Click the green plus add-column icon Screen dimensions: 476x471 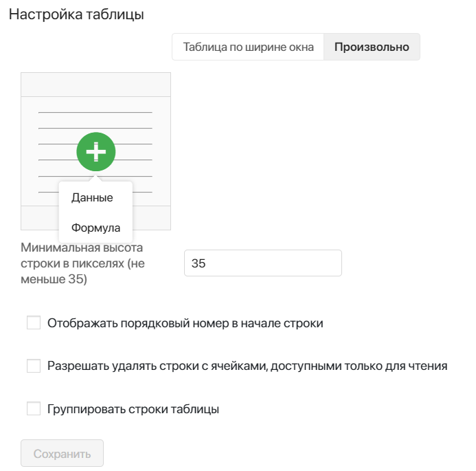(96, 151)
